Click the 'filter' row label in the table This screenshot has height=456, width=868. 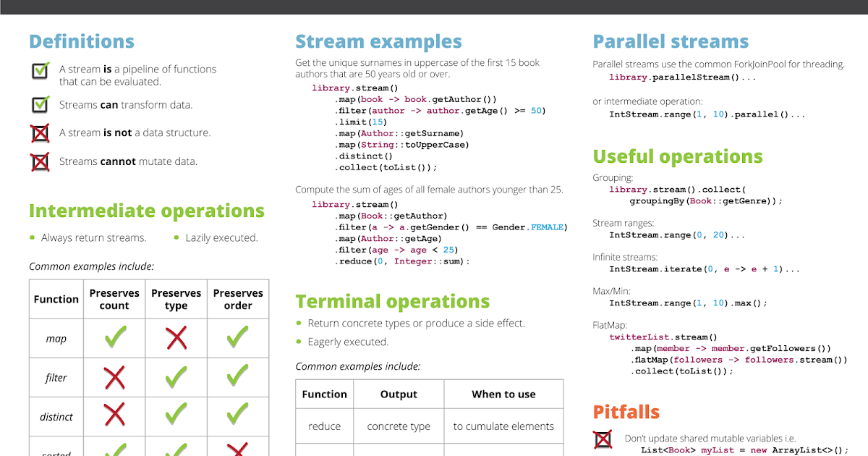[x=56, y=378]
